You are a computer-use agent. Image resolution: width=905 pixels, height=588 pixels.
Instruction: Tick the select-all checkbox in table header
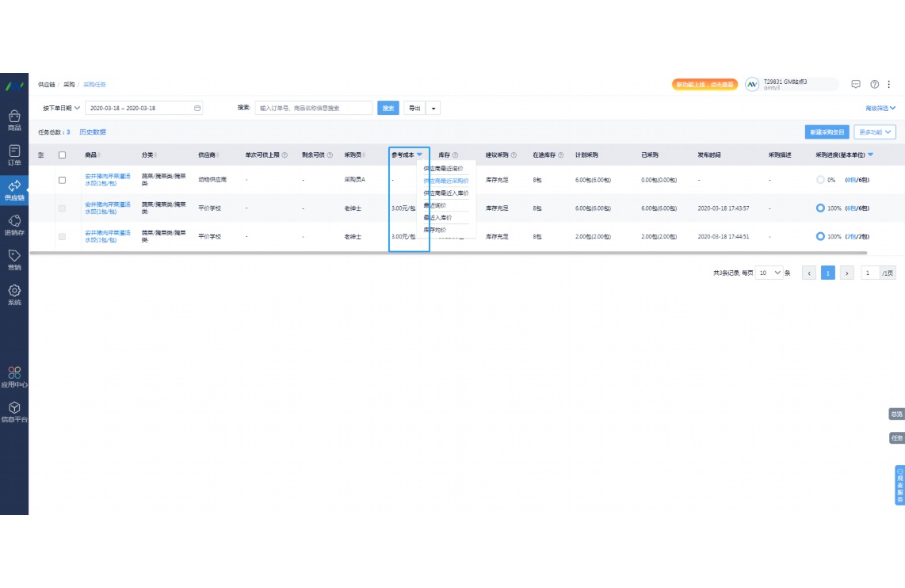[x=63, y=155]
